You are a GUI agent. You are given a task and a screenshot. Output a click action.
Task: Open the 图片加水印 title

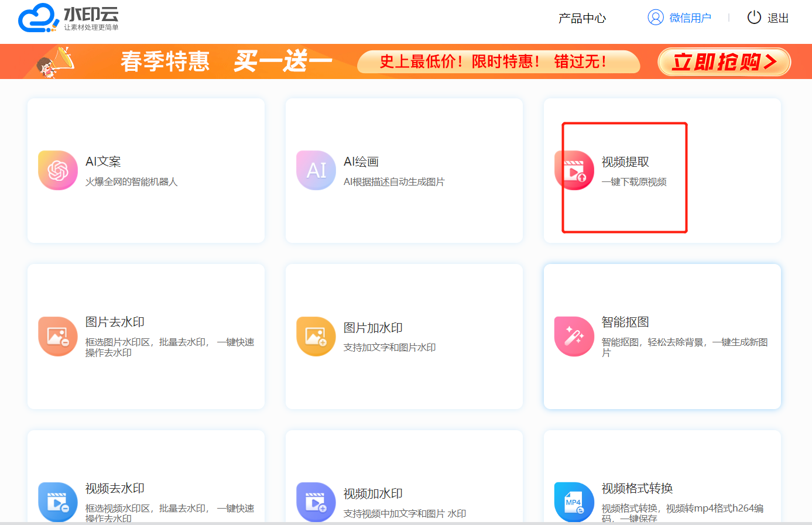click(x=373, y=328)
